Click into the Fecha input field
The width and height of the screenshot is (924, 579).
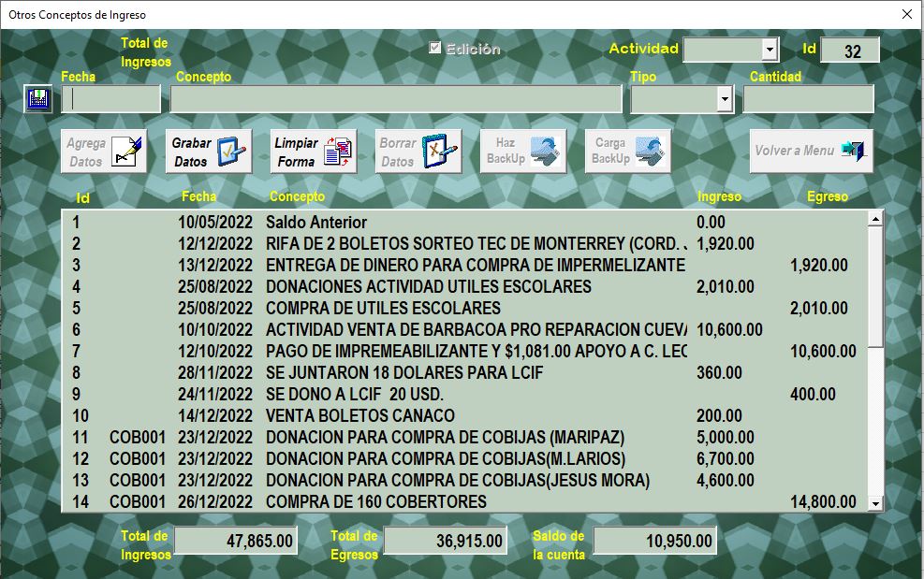(x=111, y=99)
